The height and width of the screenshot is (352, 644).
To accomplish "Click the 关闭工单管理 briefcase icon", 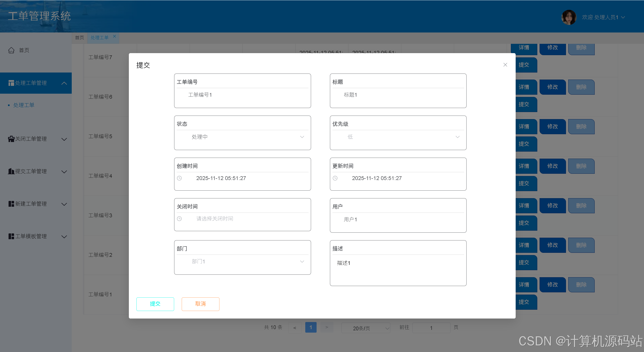I will (11, 139).
